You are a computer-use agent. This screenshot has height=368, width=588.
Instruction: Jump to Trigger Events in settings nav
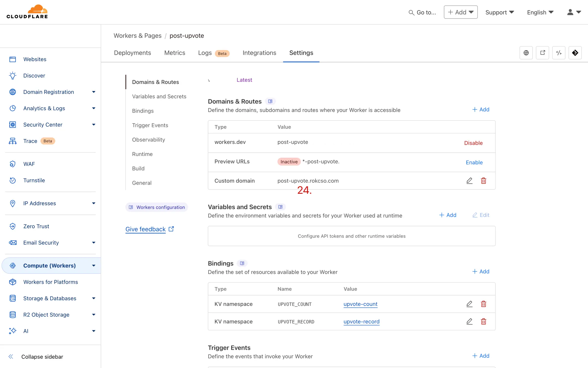[150, 125]
